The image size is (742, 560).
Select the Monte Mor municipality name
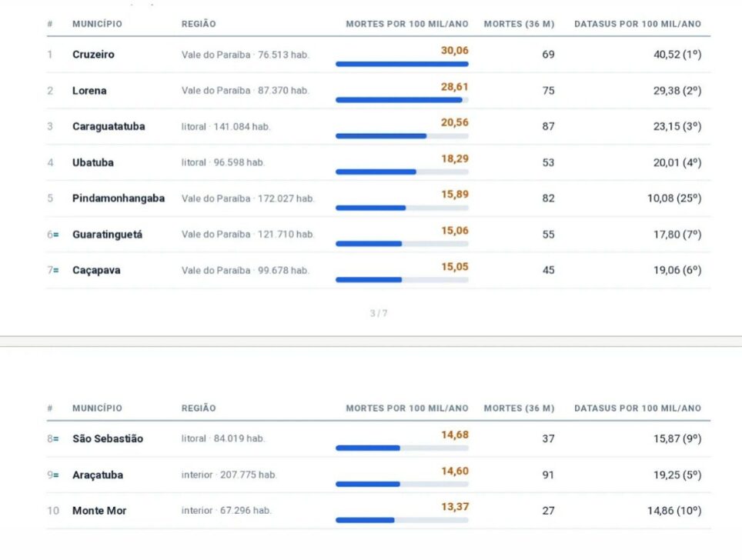99,510
